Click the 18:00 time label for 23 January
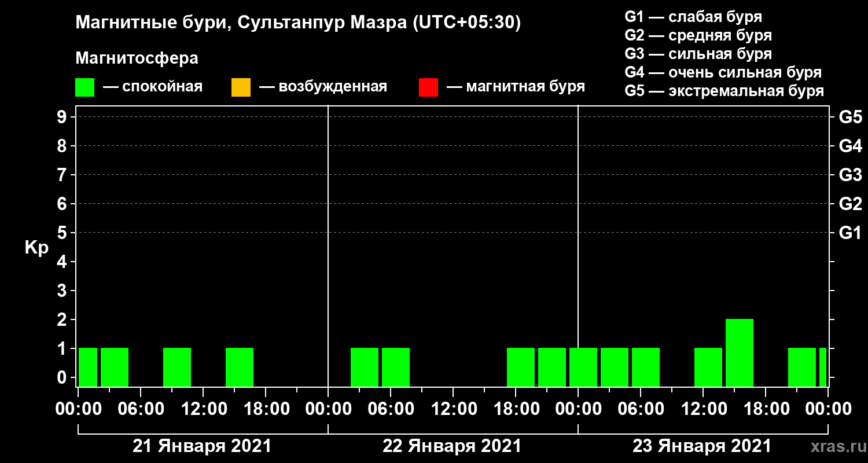The width and height of the screenshot is (868, 463). (766, 409)
